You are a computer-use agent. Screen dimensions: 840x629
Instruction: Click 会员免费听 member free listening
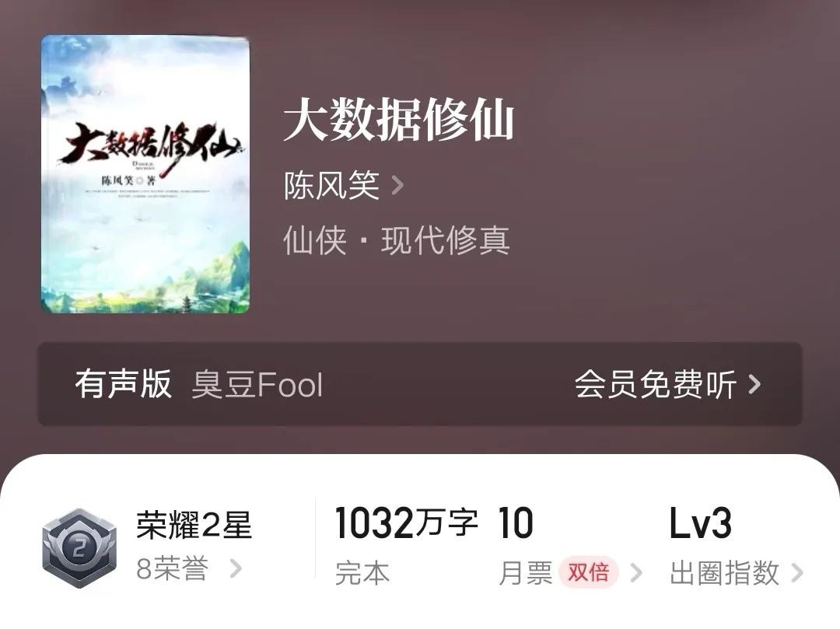click(655, 384)
